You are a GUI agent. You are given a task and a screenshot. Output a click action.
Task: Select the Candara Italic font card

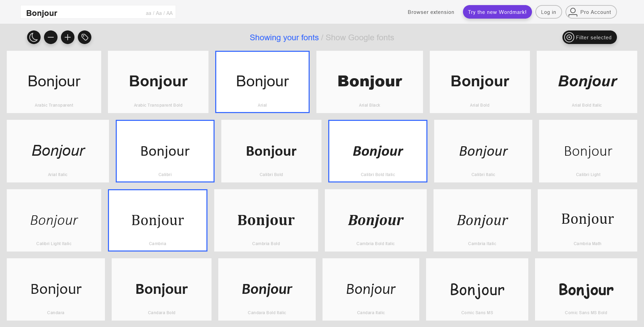point(371,289)
